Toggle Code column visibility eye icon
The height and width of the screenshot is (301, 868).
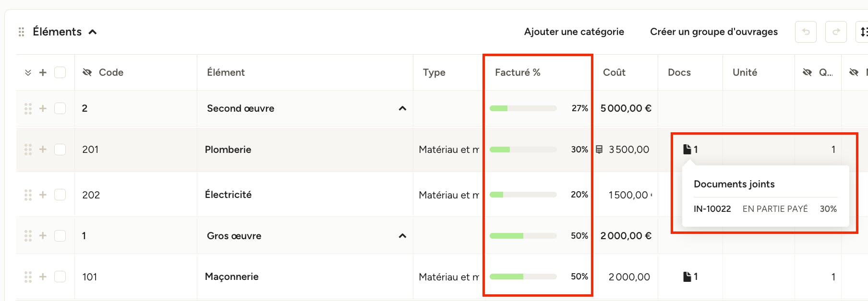pyautogui.click(x=87, y=72)
